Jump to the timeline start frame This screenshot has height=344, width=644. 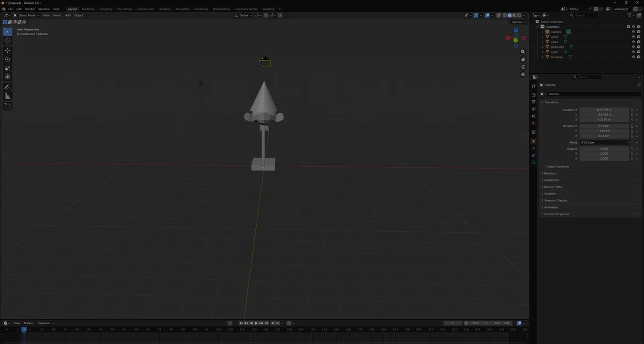coord(241,323)
